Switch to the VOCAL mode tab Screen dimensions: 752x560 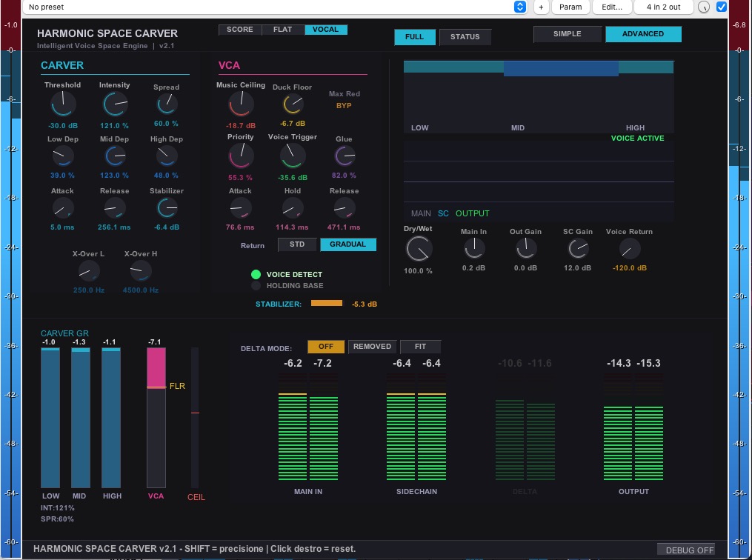[326, 30]
